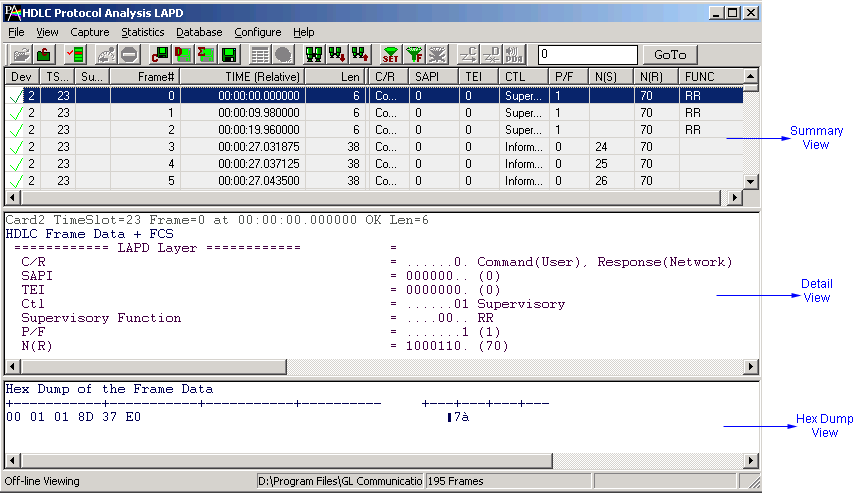
Task: Click the plain green floppy disk icon
Action: click(229, 55)
